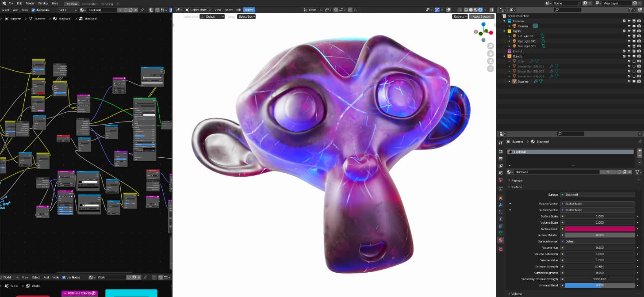Expand the Fill Light.001 outliner row

click(x=510, y=36)
